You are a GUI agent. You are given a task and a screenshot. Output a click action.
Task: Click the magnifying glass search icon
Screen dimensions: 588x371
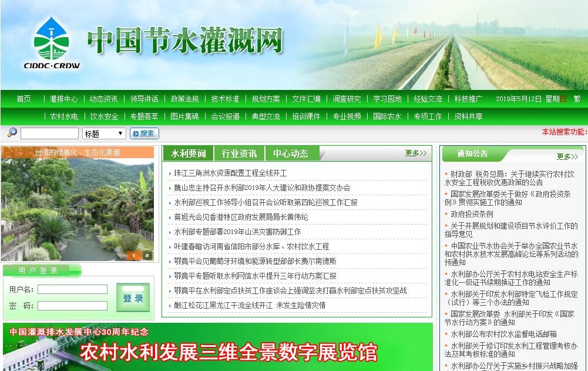[x=12, y=132]
